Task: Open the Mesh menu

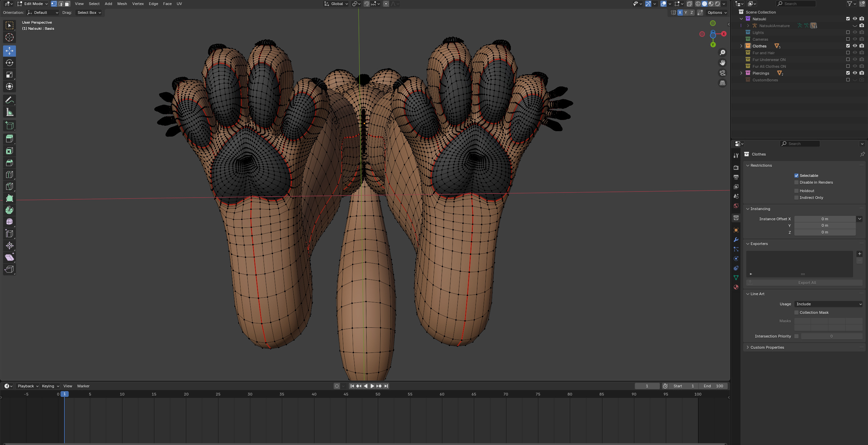Action: (x=122, y=4)
